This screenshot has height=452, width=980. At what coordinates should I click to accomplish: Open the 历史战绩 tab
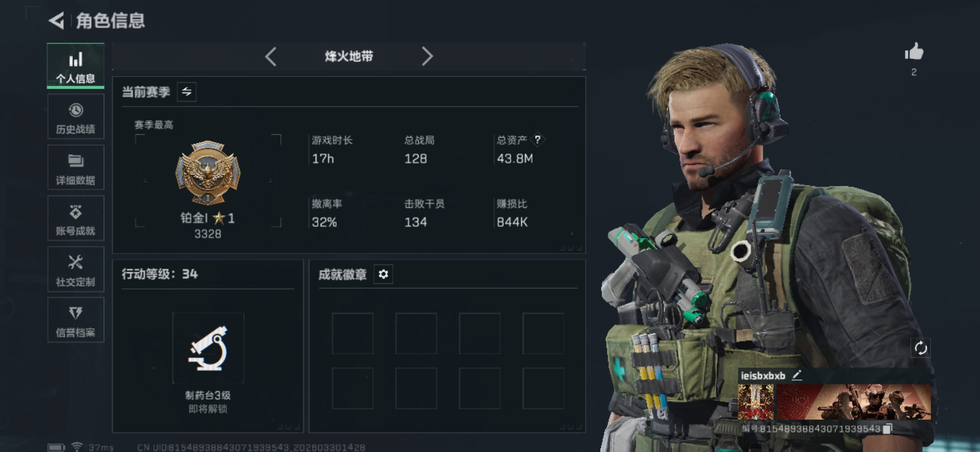click(76, 117)
